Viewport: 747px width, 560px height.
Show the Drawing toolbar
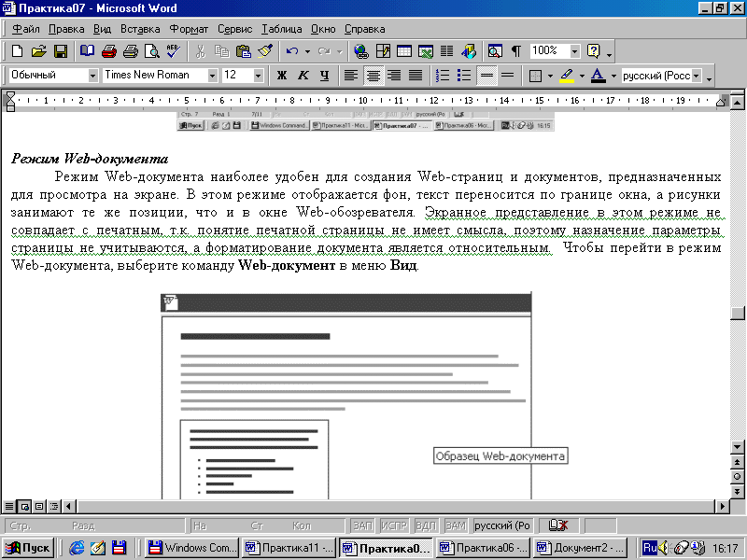coord(469,51)
